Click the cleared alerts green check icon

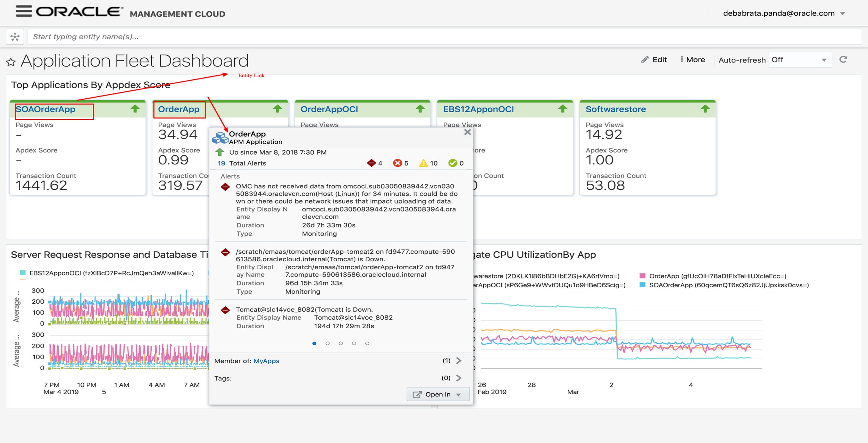point(452,163)
